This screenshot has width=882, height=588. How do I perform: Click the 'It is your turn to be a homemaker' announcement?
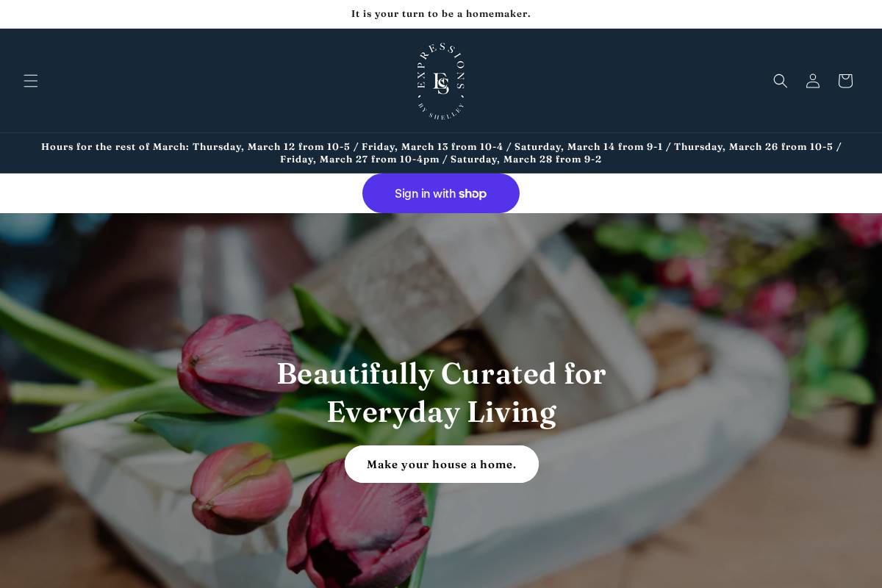pos(441,14)
